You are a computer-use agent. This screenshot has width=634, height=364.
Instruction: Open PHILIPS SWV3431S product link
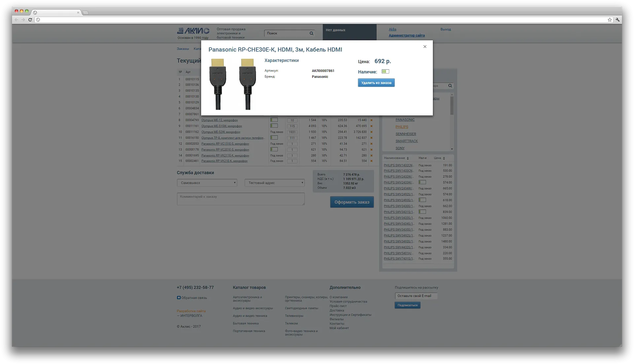click(399, 212)
